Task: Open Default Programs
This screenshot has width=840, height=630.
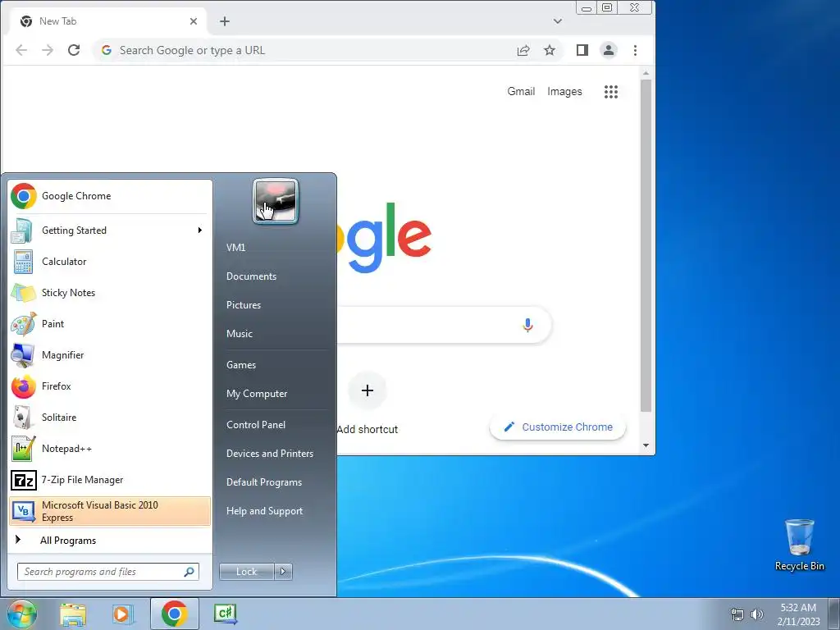Action: tap(264, 482)
